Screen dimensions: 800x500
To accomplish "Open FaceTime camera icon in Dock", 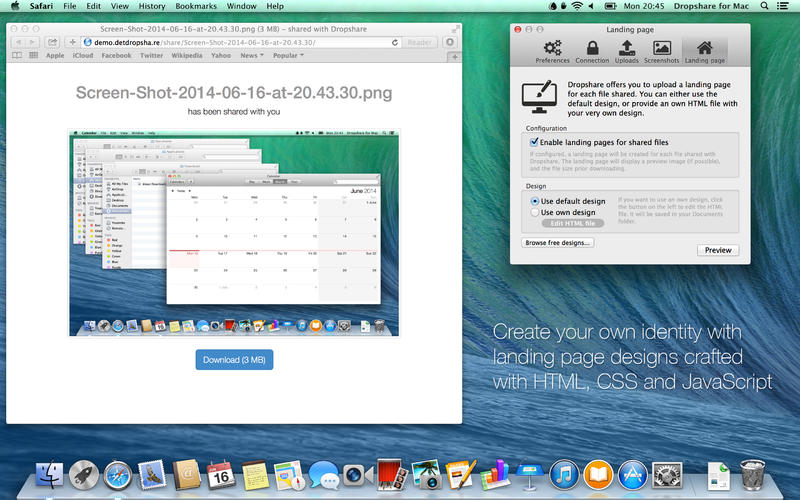I will tap(358, 476).
